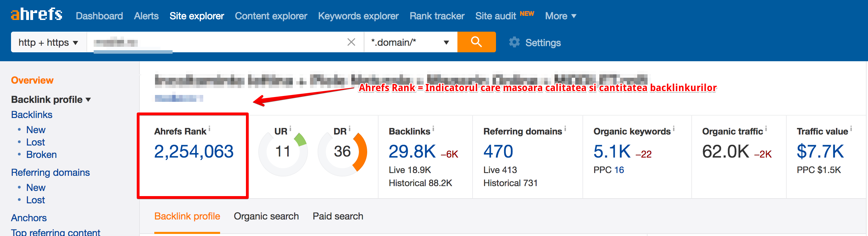
Task: Open Top referring content in sidebar
Action: [x=55, y=232]
